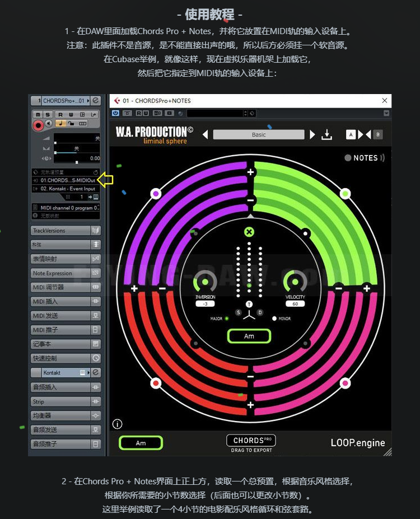Click the TrackVersions section's bars icon

click(x=96, y=231)
